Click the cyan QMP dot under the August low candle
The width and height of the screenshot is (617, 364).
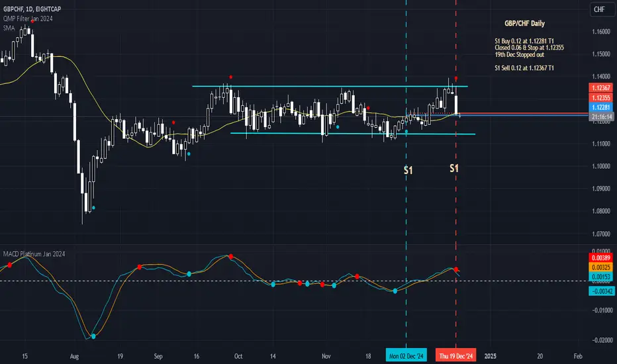[x=93, y=207]
